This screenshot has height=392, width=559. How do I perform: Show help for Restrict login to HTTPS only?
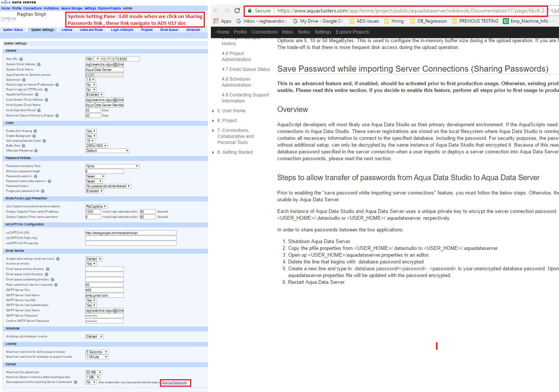pyautogui.click(x=46, y=90)
